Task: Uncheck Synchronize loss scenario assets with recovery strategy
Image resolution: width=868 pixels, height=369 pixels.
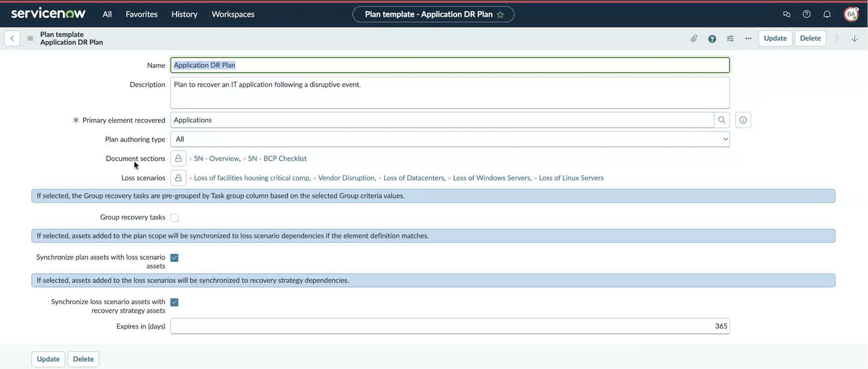Action: point(174,302)
